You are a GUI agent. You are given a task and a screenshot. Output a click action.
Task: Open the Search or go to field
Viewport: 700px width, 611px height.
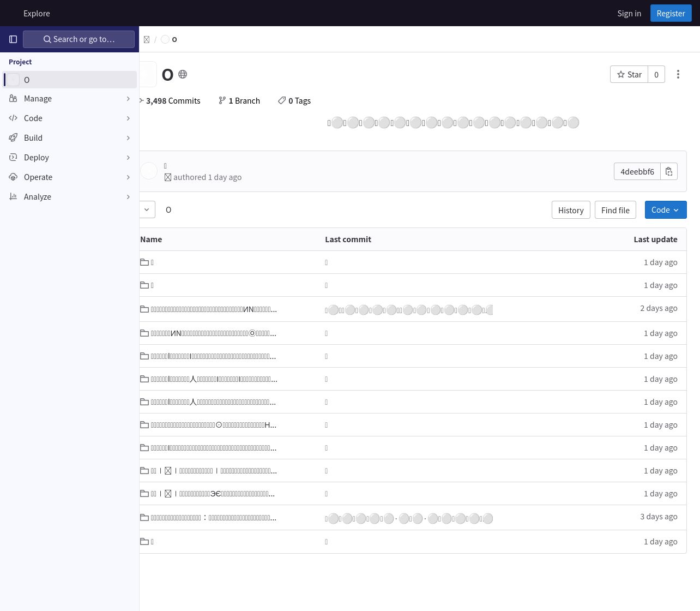click(79, 39)
